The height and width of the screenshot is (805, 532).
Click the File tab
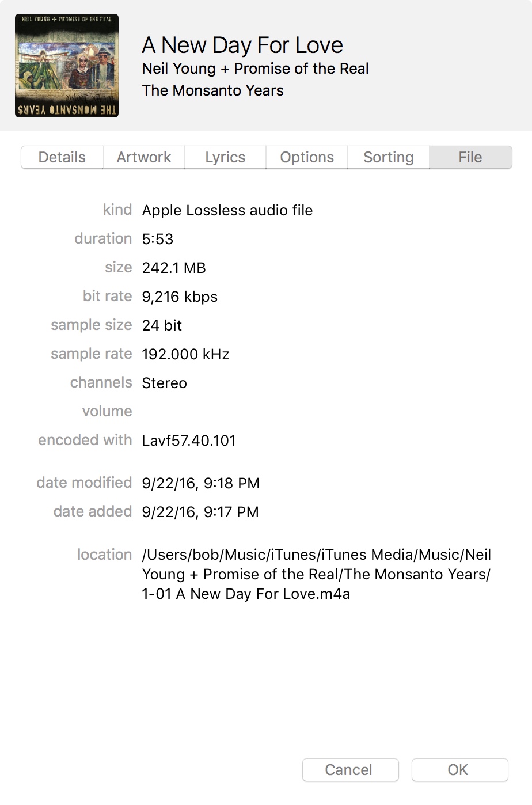470,157
